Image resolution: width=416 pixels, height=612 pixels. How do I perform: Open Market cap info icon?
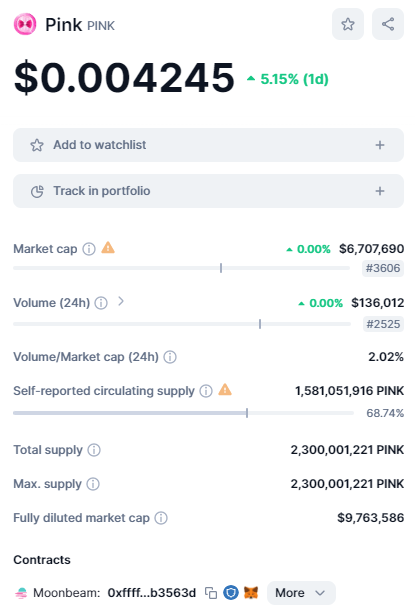pos(89,249)
